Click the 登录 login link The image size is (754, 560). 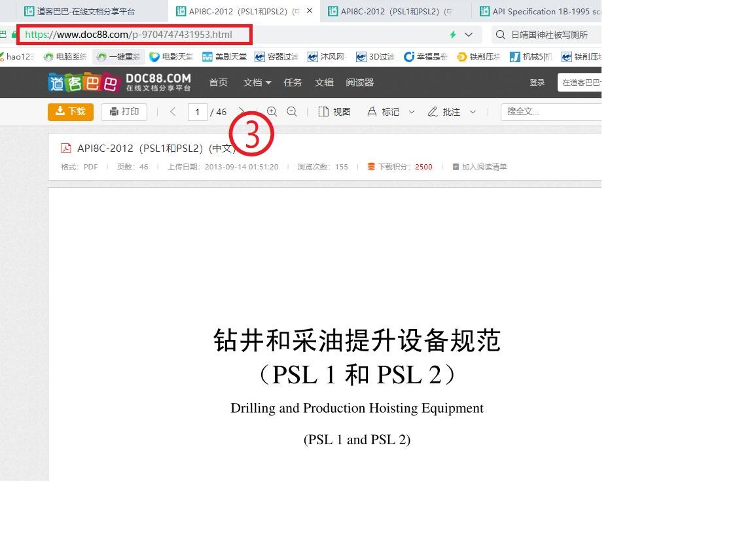[x=537, y=82]
